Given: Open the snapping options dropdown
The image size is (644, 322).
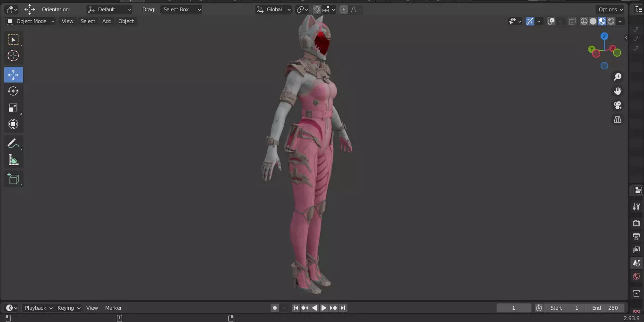Looking at the screenshot, I should (329, 9).
